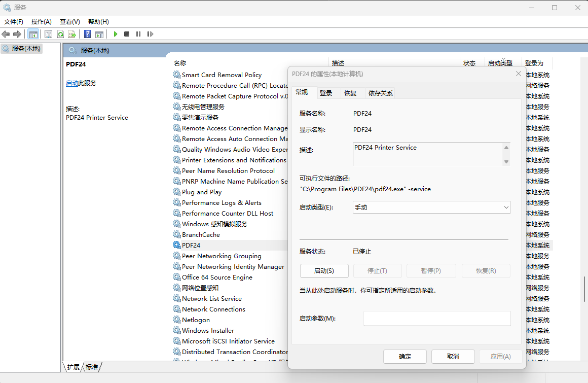Click the Export List toolbar icon
The height and width of the screenshot is (383, 588).
point(72,34)
